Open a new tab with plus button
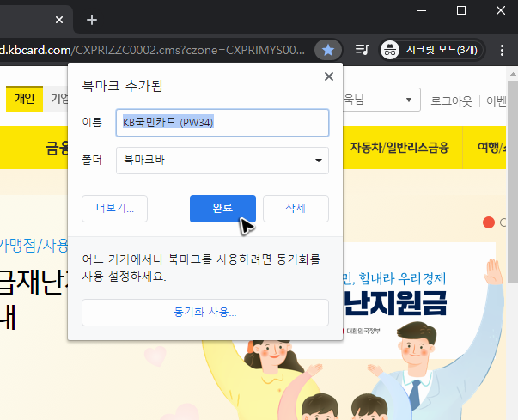 (x=92, y=20)
